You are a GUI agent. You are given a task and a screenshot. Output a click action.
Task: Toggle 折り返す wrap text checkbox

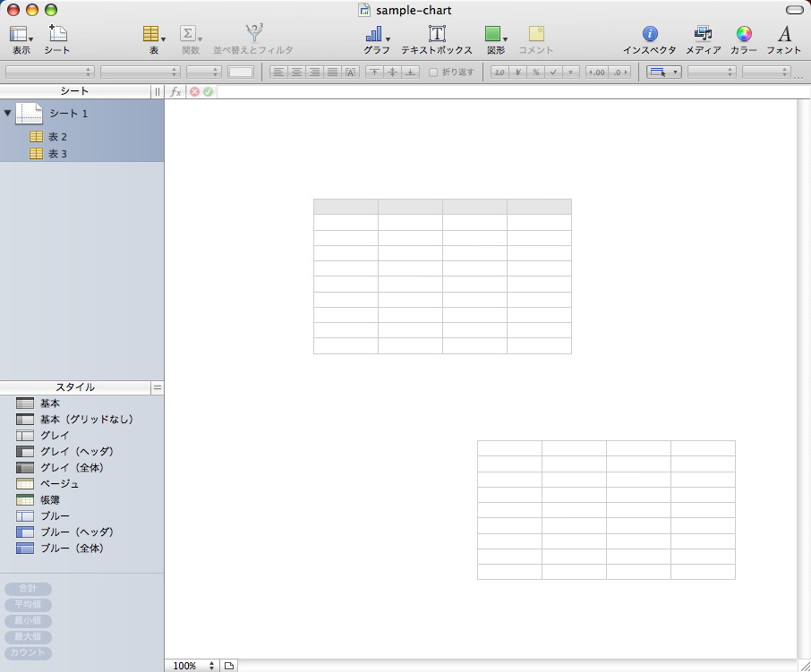(x=433, y=72)
